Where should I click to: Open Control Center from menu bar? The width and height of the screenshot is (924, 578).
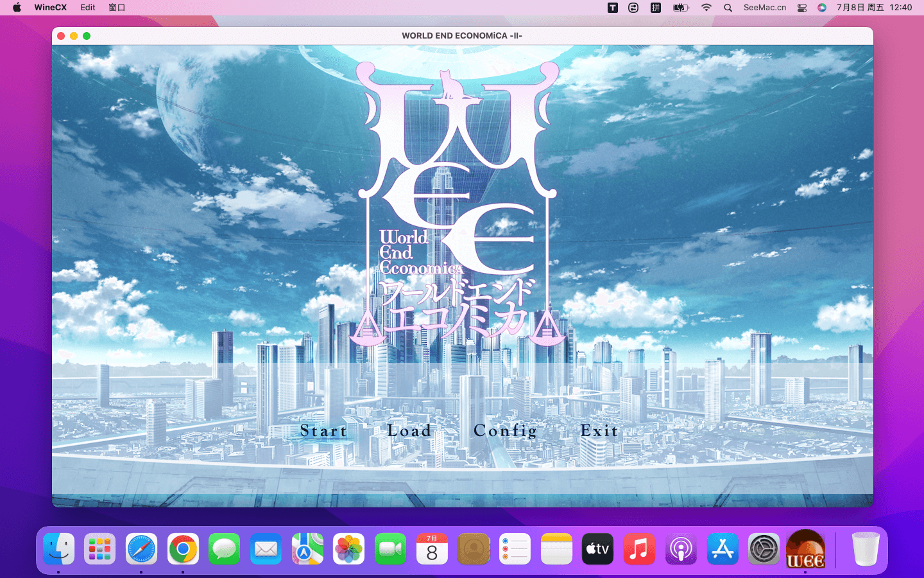point(802,8)
